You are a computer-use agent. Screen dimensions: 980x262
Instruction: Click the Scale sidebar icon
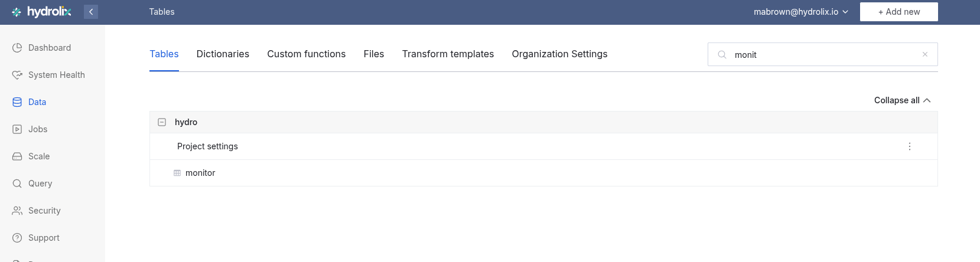[x=17, y=156]
